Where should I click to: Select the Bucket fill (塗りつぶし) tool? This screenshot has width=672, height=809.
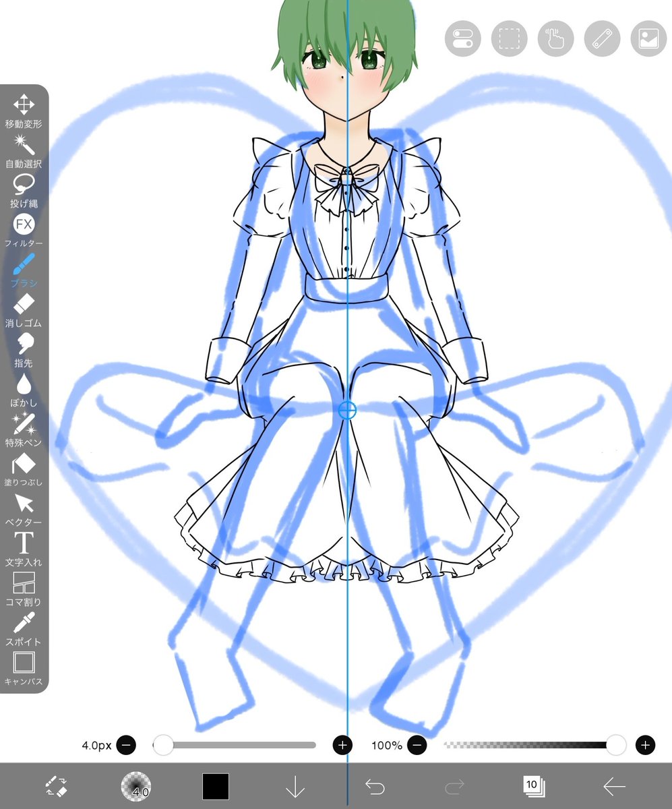pos(24,469)
